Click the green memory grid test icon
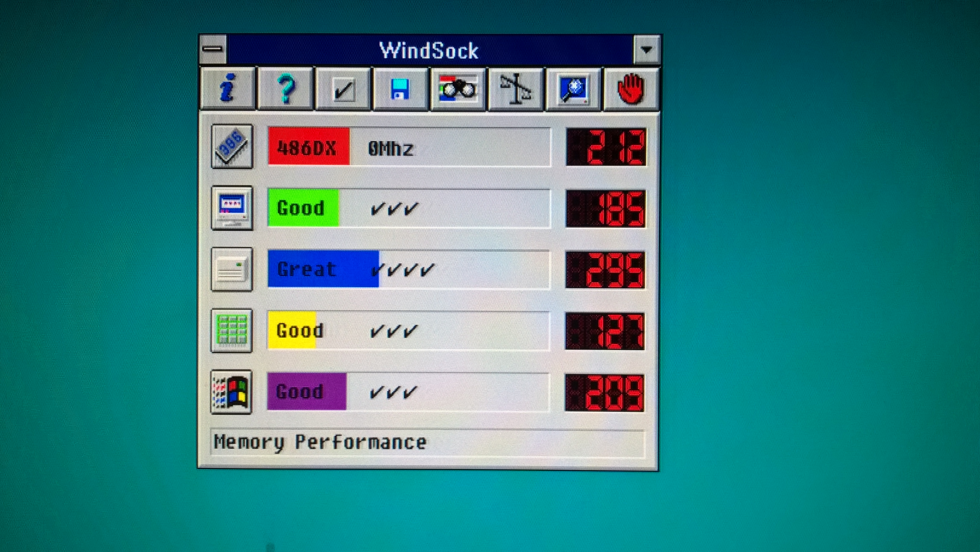Image resolution: width=980 pixels, height=552 pixels. point(231,330)
